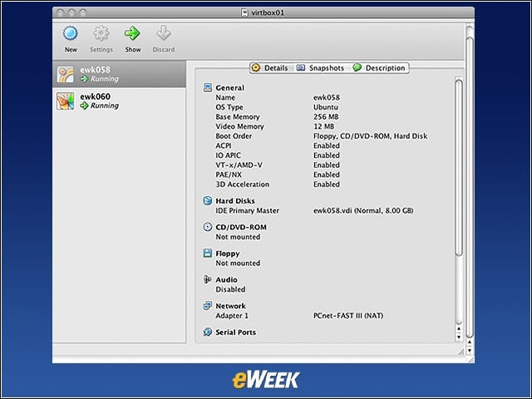Click the running arrow beside ewk058

[x=84, y=79]
